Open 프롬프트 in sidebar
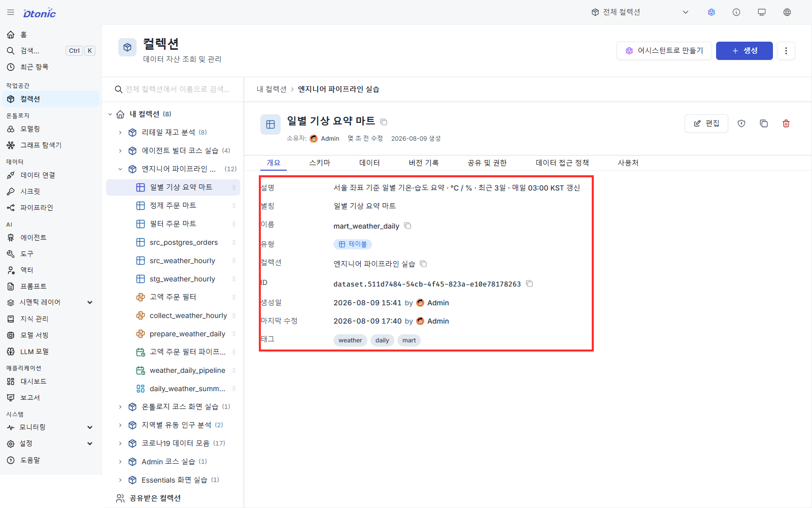Image resolution: width=812 pixels, height=508 pixels. point(51,287)
